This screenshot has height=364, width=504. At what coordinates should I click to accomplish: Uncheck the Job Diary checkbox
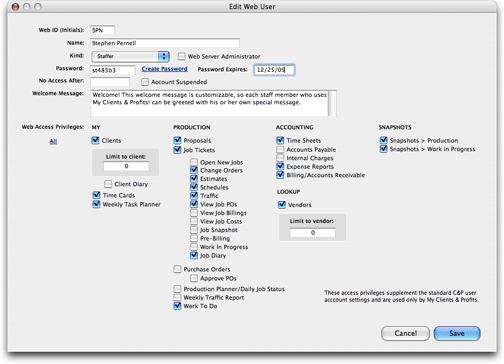194,255
